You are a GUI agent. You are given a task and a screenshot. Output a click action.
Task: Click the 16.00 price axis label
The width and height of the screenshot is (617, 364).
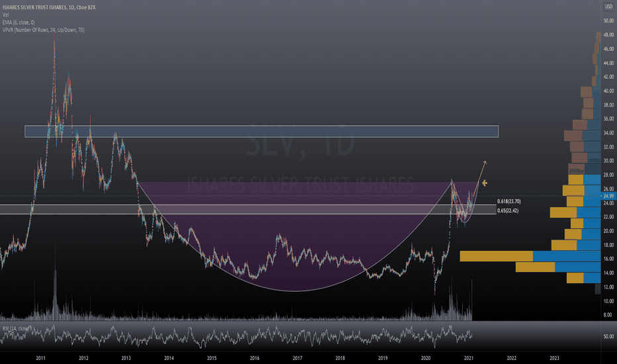tap(608, 259)
